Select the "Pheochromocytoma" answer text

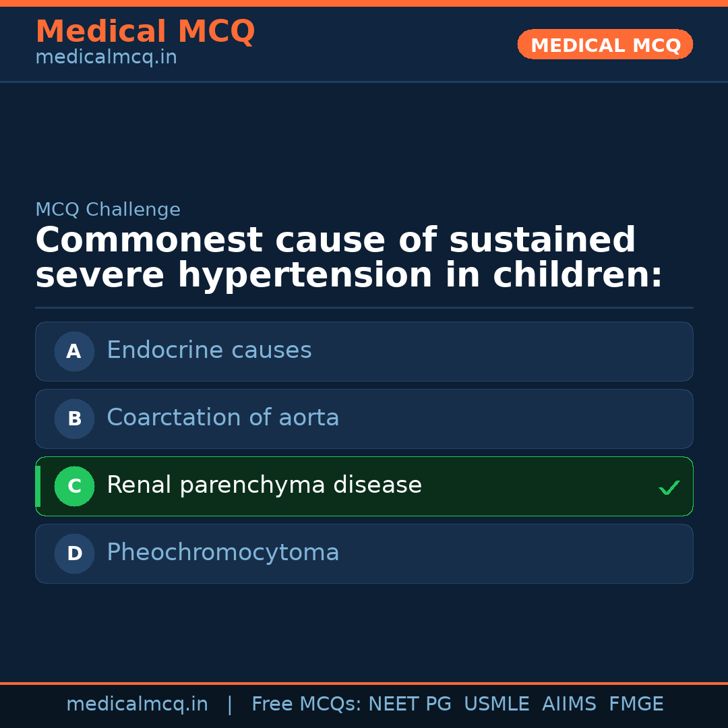pyautogui.click(x=222, y=553)
